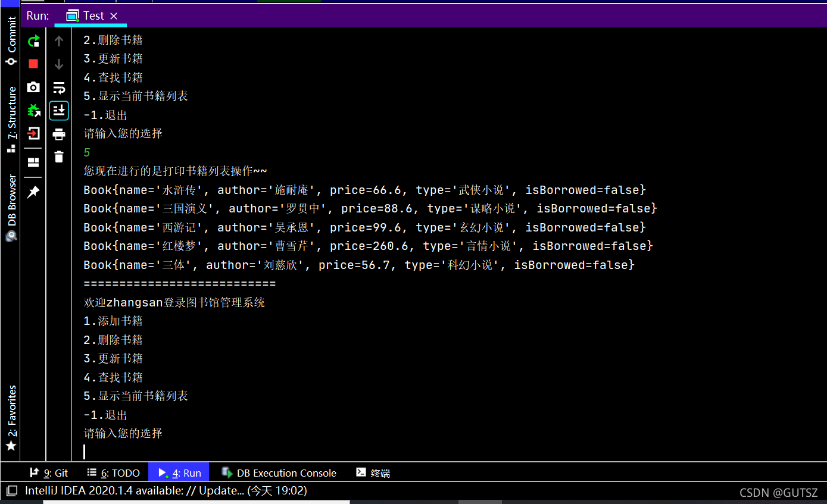Open the 2: Favorites tool window
Viewport: 827px width, 504px height.
click(x=11, y=418)
